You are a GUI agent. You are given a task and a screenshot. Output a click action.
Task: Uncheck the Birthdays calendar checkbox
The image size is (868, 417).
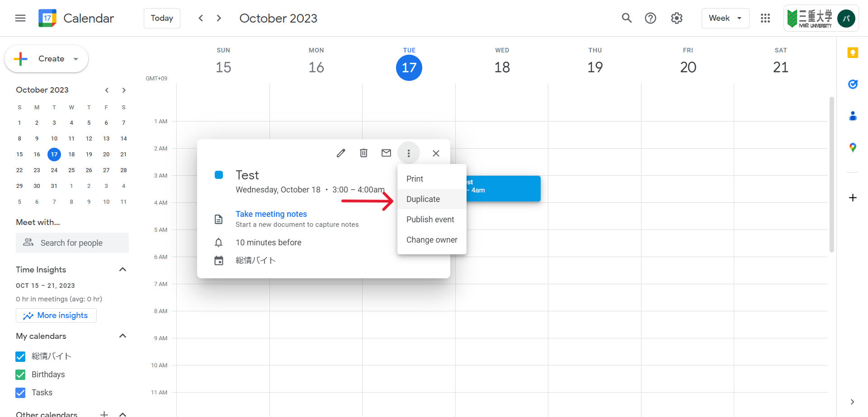pos(20,375)
